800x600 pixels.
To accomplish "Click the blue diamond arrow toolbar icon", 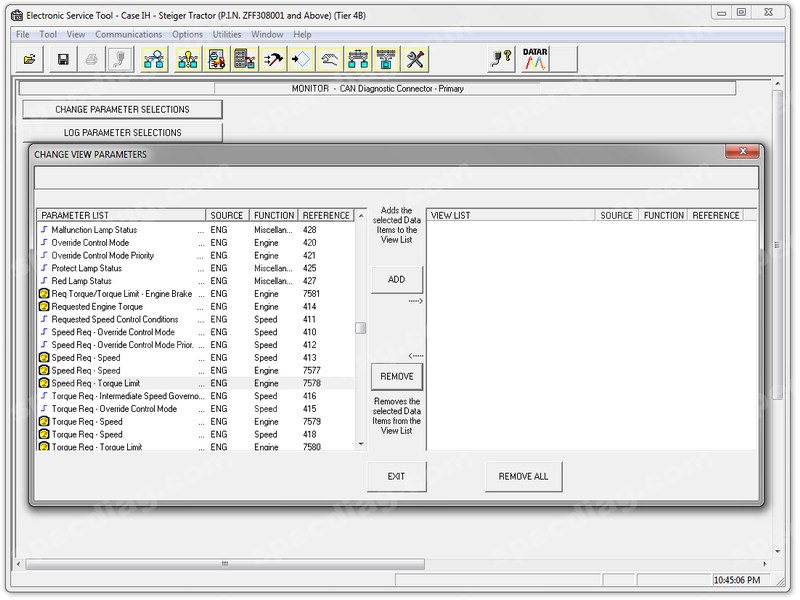I will click(300, 60).
